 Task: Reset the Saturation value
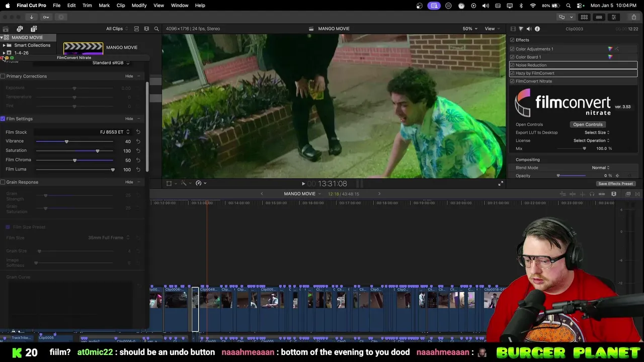(138, 150)
